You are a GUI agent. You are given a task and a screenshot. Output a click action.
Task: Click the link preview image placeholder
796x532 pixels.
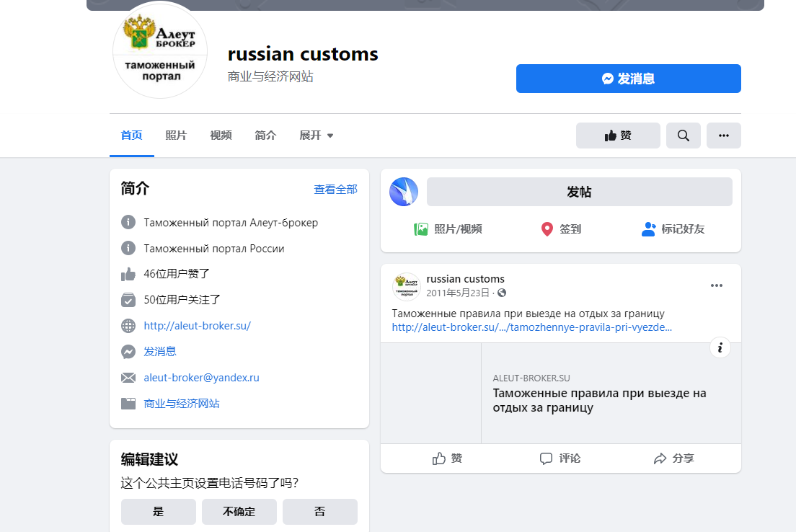pyautogui.click(x=431, y=394)
